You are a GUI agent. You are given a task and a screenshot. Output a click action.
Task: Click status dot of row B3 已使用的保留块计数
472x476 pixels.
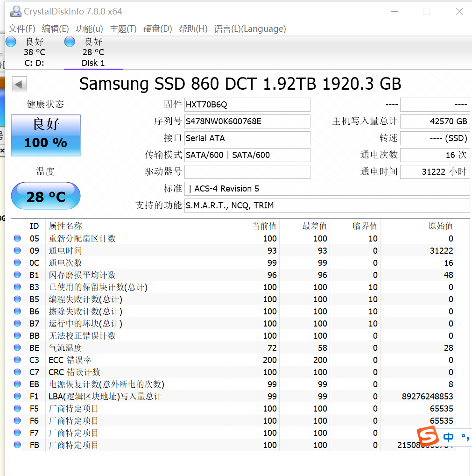point(17,287)
